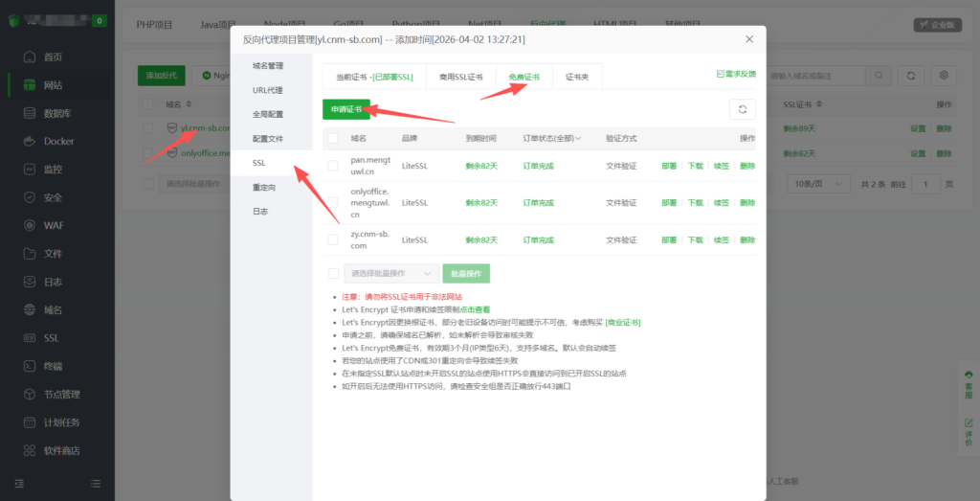Open 文件 files in the sidebar
Screen dimensions: 980x501
pyautogui.click(x=53, y=254)
